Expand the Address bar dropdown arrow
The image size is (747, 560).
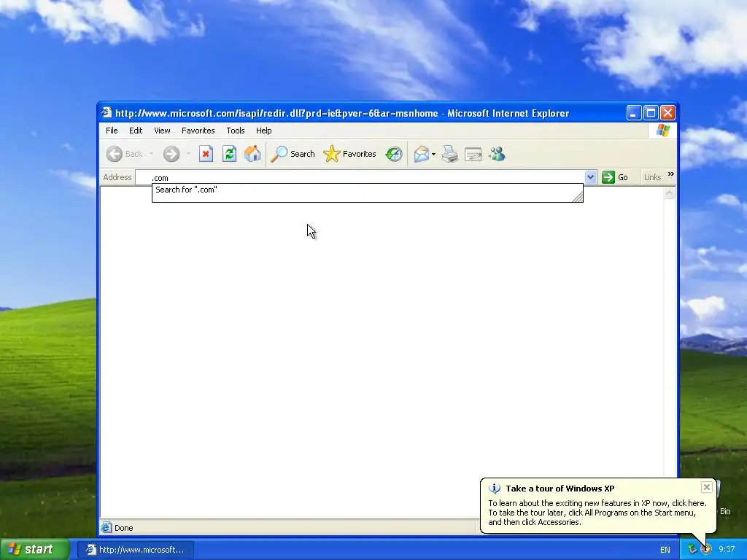coord(590,177)
